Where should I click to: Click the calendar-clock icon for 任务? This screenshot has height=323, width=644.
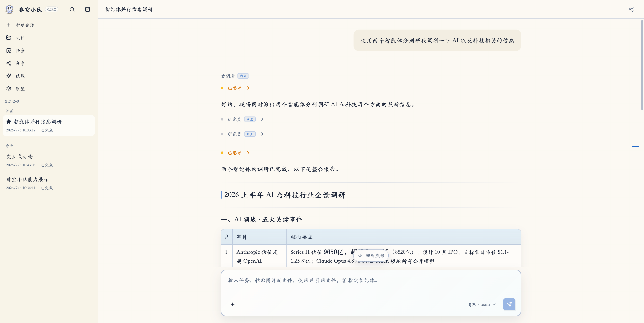point(9,50)
